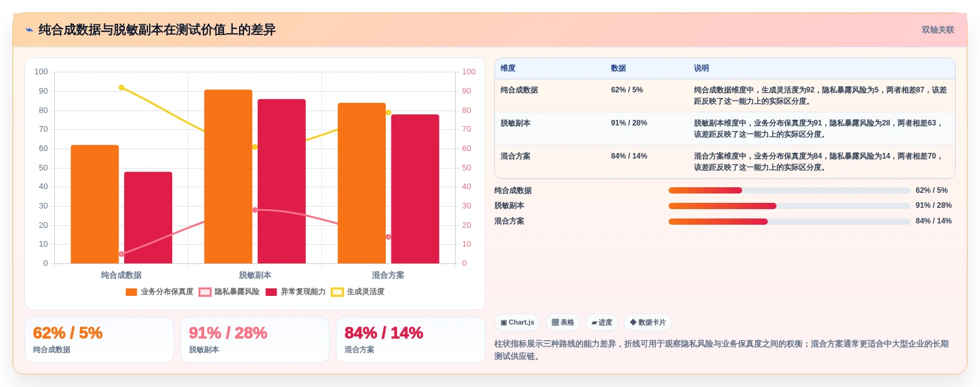980x387 pixels.
Task: Click the chart title 纯合成数据与脱敏副本在测试价值上的差异
Action: tap(157, 30)
